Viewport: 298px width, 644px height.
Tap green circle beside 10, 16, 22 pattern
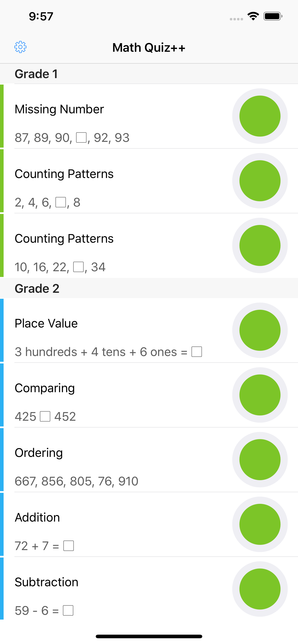pyautogui.click(x=260, y=246)
